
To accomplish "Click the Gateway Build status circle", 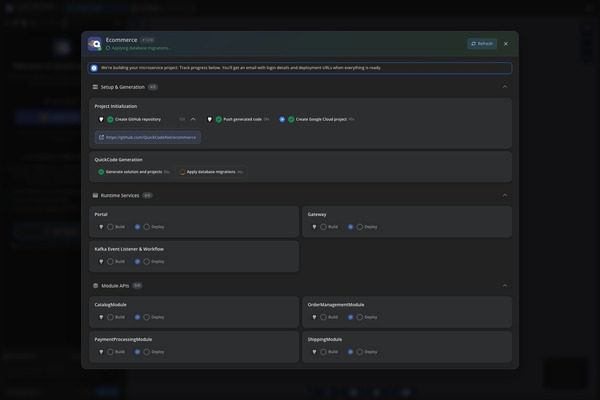I will pos(323,227).
